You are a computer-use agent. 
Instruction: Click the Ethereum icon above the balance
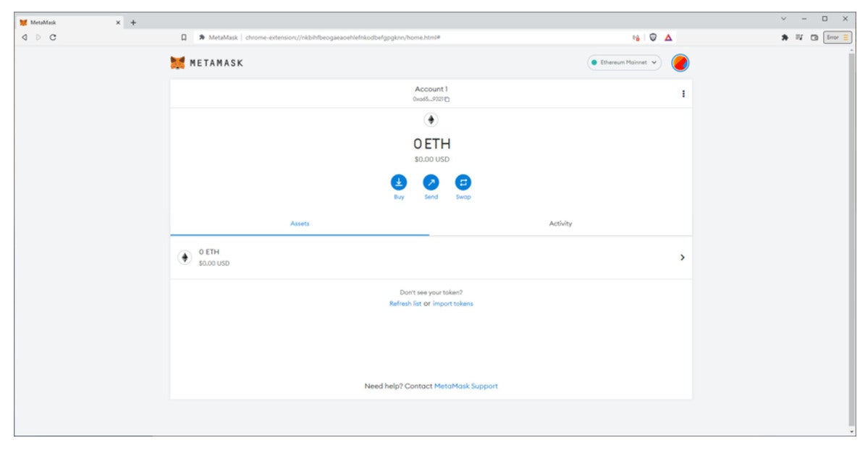point(431,119)
